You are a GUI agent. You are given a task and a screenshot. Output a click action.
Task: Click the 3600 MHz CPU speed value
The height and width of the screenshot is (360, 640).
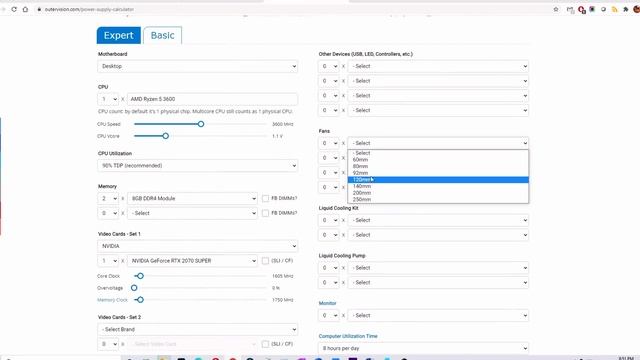pos(282,124)
